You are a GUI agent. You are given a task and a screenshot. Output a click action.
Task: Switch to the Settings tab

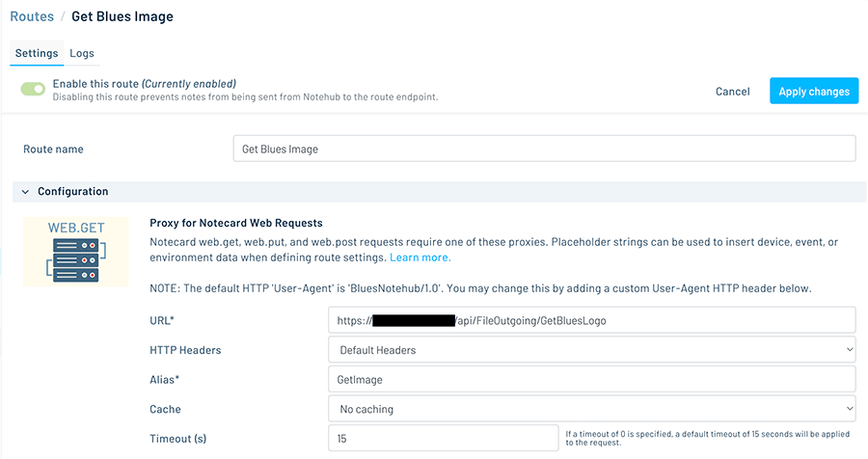coord(37,53)
